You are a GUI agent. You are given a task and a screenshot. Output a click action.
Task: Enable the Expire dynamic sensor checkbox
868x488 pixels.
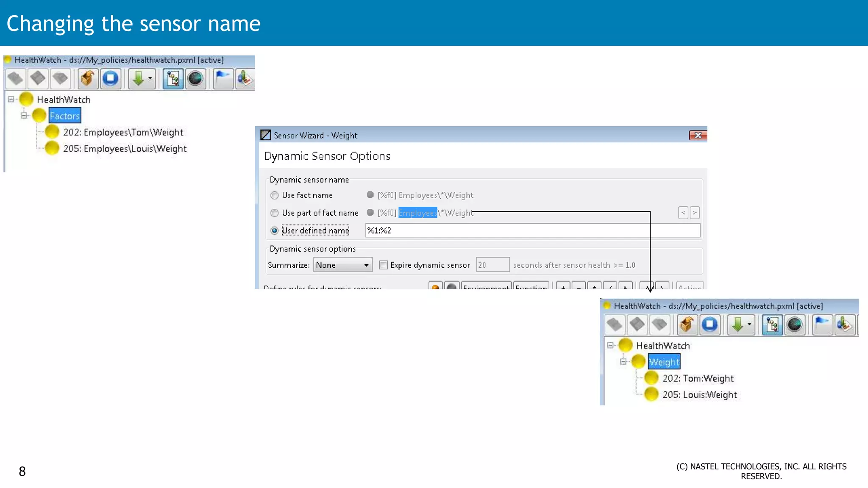[383, 265]
